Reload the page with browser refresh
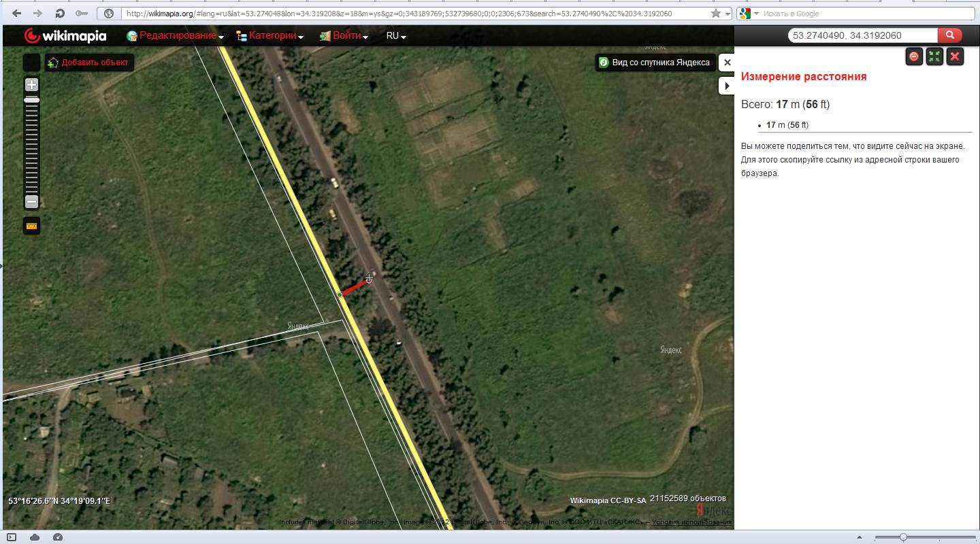This screenshot has width=980, height=544. click(x=60, y=14)
